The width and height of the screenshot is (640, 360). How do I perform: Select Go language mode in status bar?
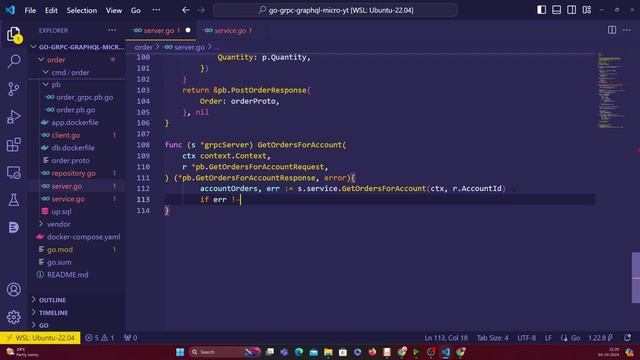coord(575,338)
